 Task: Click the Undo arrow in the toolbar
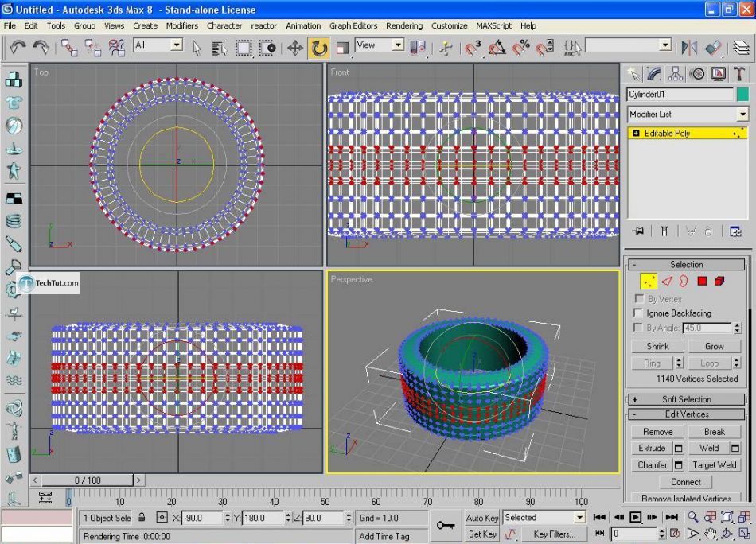point(18,47)
